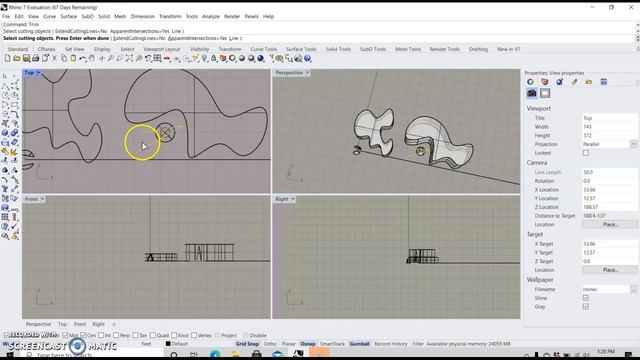640x360 pixels.
Task: Switch to the Solid Tools toolbar tab
Action: (338, 49)
